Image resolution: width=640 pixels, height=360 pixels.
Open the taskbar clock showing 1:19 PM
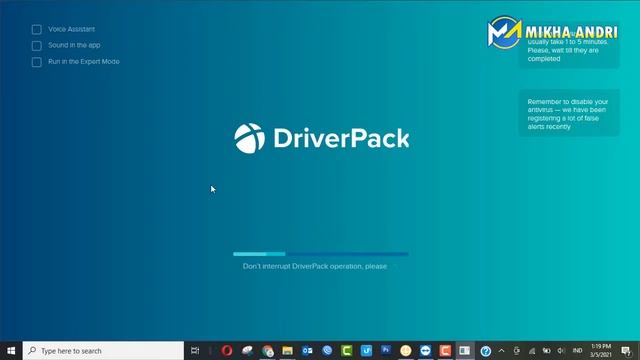601,351
